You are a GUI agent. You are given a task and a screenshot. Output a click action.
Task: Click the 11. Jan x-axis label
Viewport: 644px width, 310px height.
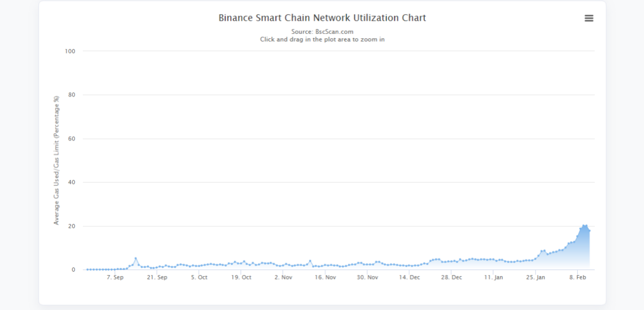tap(493, 277)
